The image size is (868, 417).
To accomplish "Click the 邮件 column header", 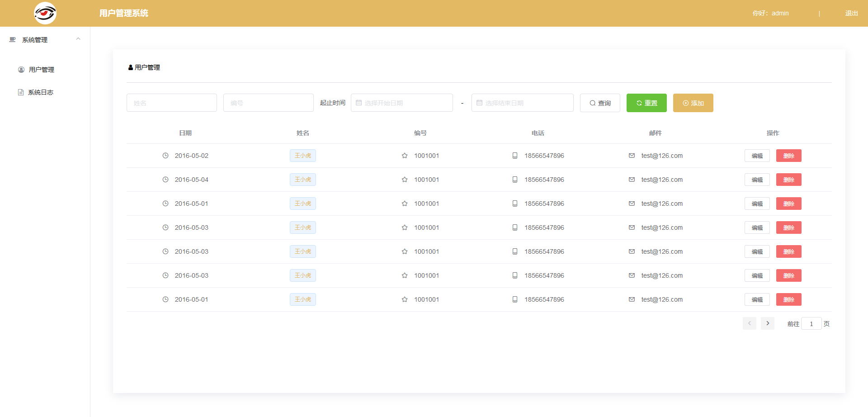I will pyautogui.click(x=656, y=133).
